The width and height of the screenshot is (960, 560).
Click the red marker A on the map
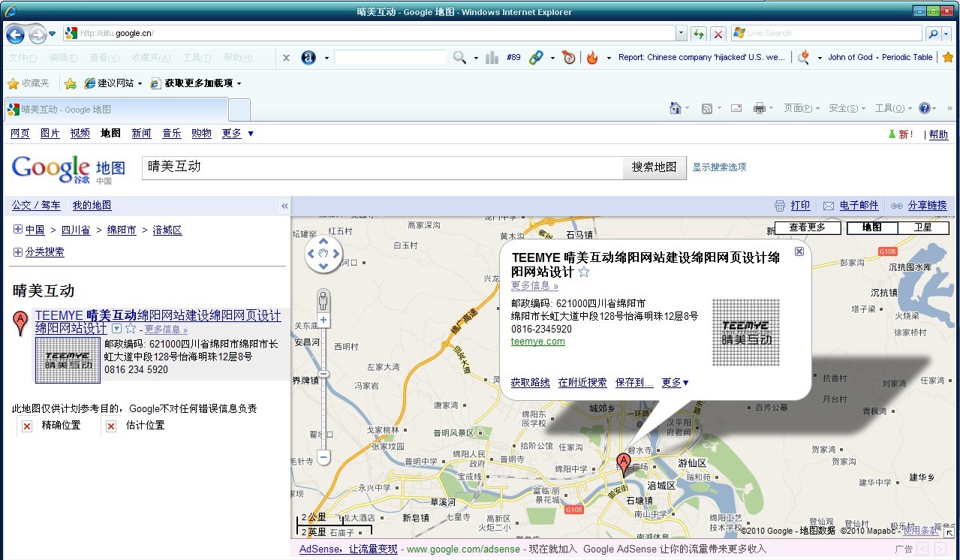[624, 465]
